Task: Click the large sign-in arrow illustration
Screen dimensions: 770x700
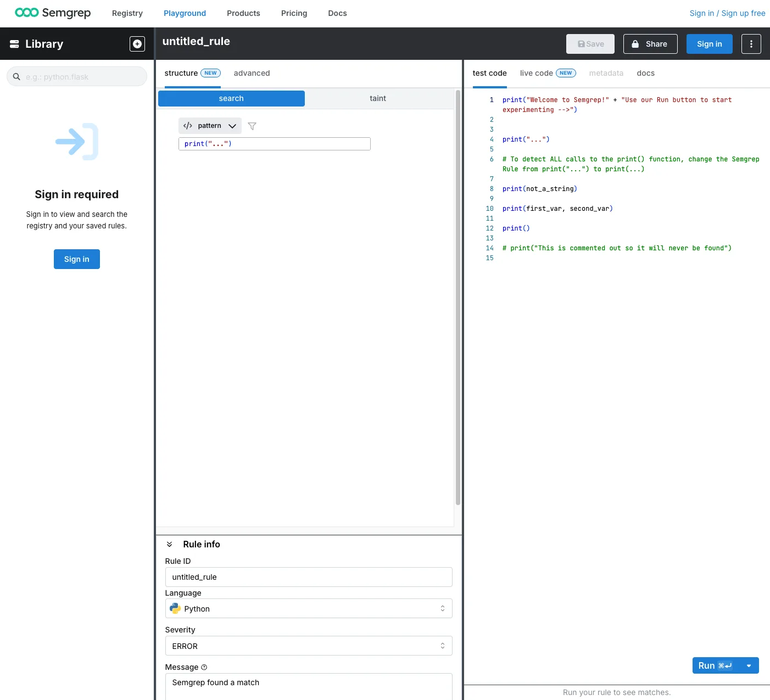Action: coord(77,142)
